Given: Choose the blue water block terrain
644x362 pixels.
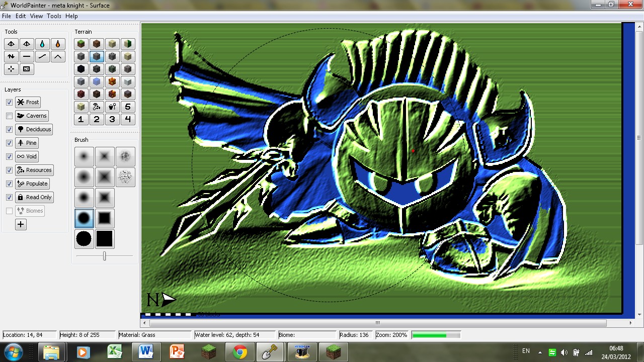Looking at the screenshot, I should click(x=97, y=81).
